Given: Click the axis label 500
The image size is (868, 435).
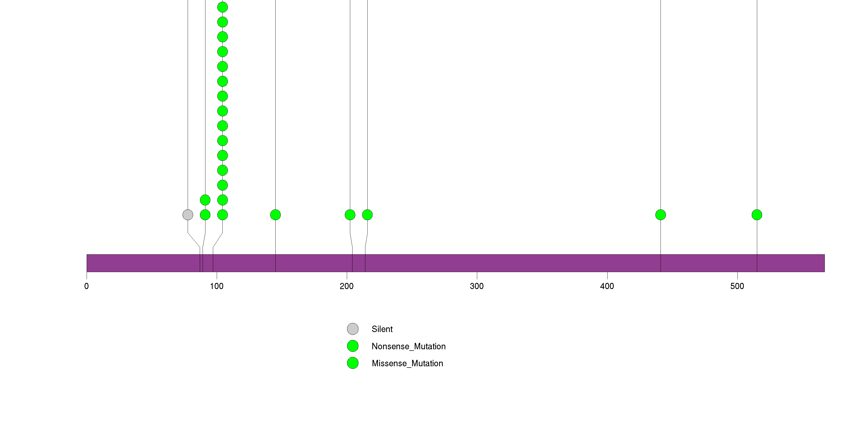Looking at the screenshot, I should pyautogui.click(x=737, y=286).
